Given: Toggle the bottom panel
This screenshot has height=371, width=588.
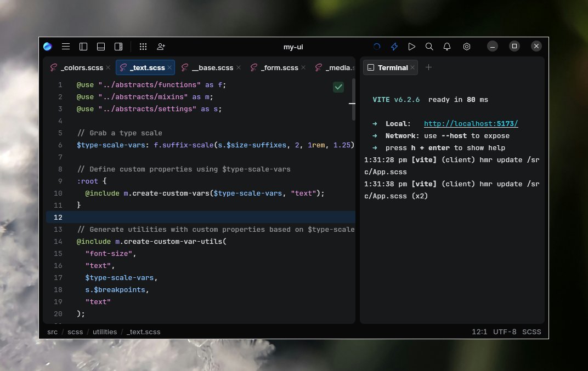Looking at the screenshot, I should (101, 47).
